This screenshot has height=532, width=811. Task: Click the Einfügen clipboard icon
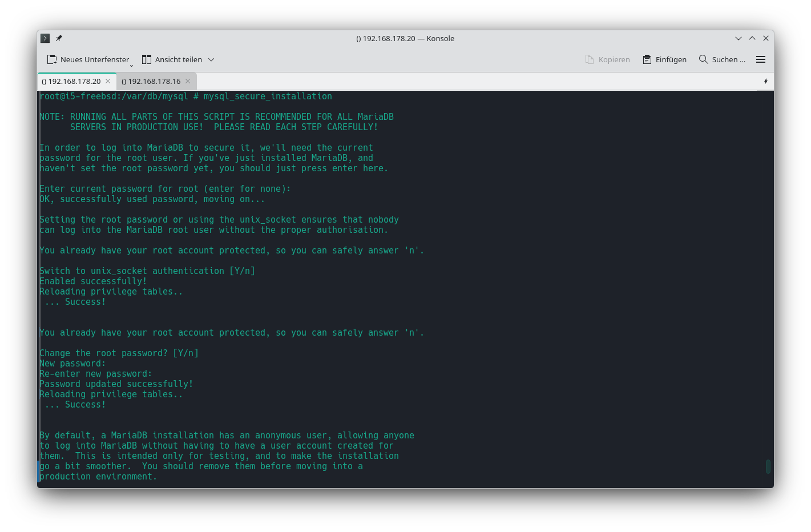pos(647,59)
